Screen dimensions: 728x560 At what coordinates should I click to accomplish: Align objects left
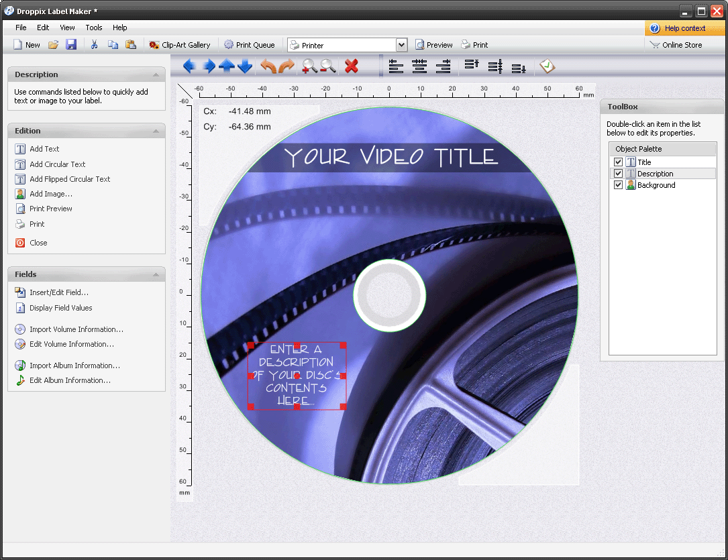point(396,66)
